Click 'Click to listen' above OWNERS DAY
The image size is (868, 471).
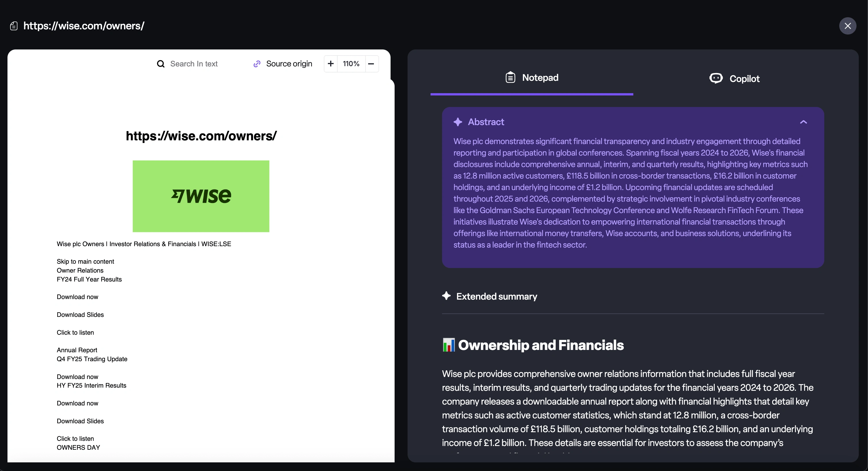coord(75,439)
